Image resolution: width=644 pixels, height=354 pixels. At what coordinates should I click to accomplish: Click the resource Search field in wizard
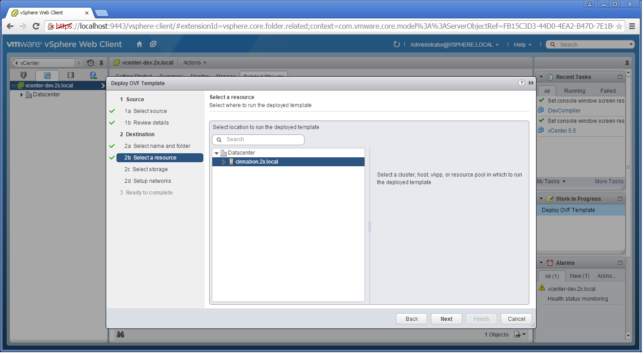(x=258, y=140)
